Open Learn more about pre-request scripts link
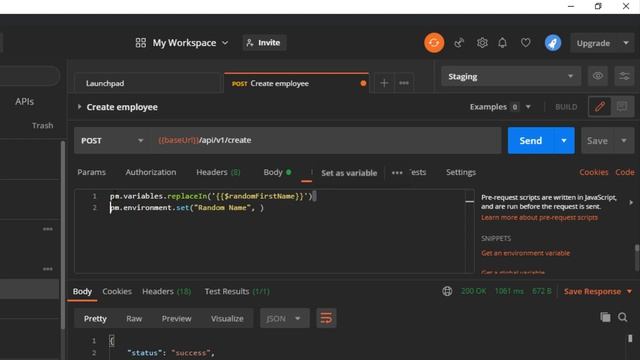 (539, 218)
